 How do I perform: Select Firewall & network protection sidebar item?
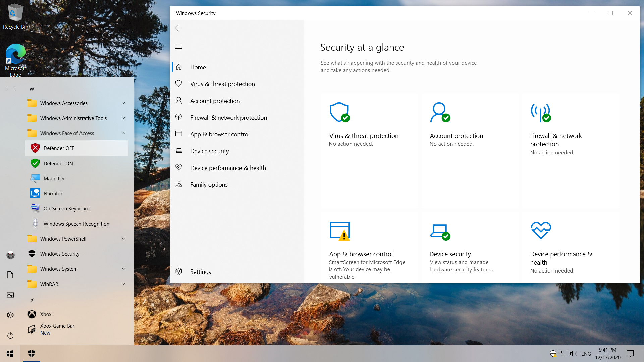[228, 117]
